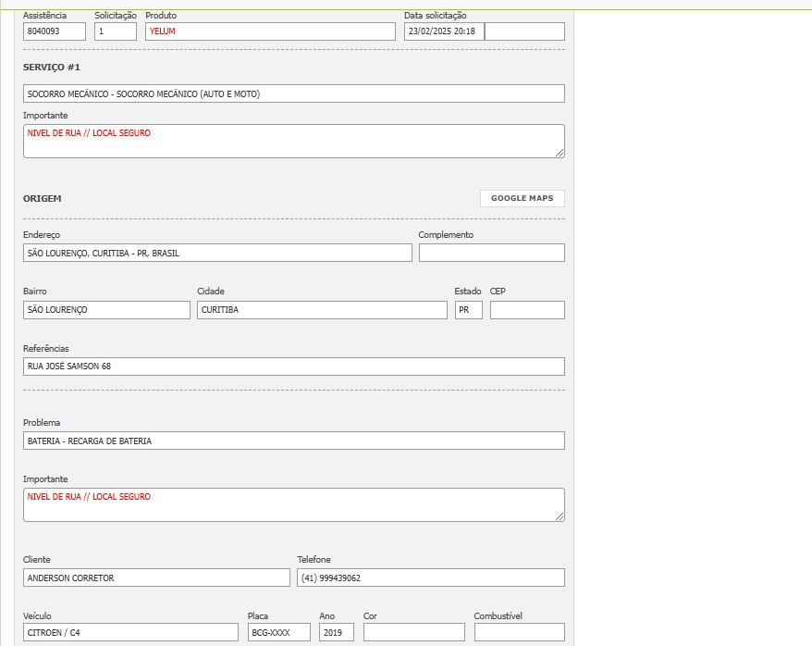Viewport: 812px width, 646px height.
Task: Click the empty Complemento field
Action: 491,253
